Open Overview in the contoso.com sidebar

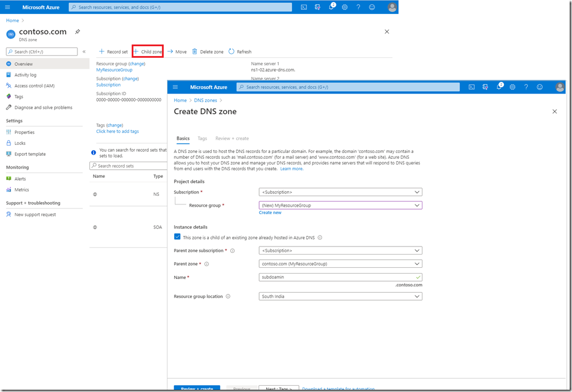click(44, 64)
